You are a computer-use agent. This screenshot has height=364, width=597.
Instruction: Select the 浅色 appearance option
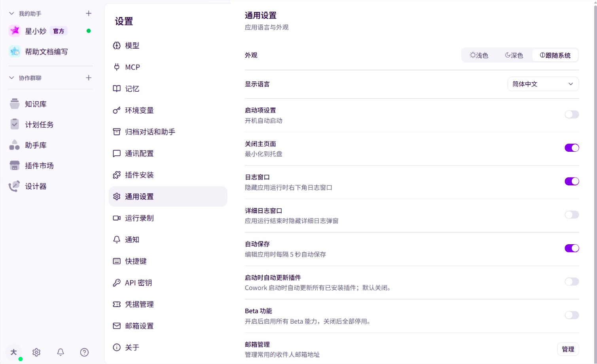[x=479, y=55]
